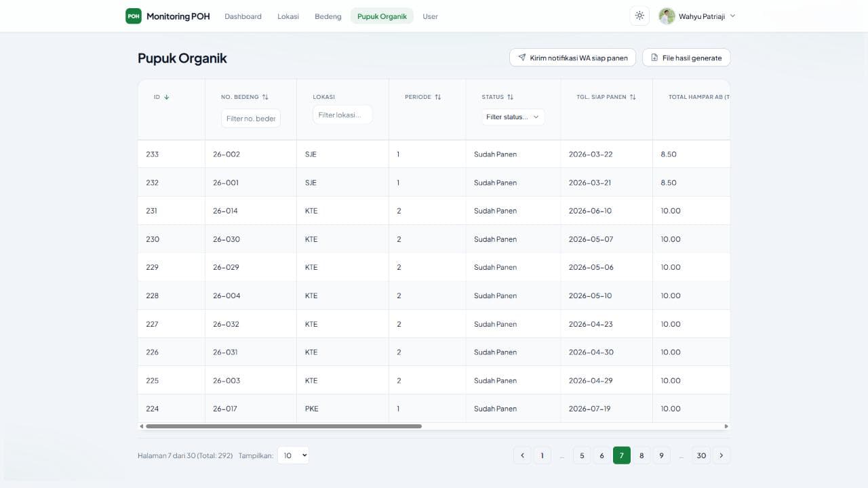Image resolution: width=868 pixels, height=488 pixels.
Task: Select the Pupuk Organik menu item
Action: (382, 16)
